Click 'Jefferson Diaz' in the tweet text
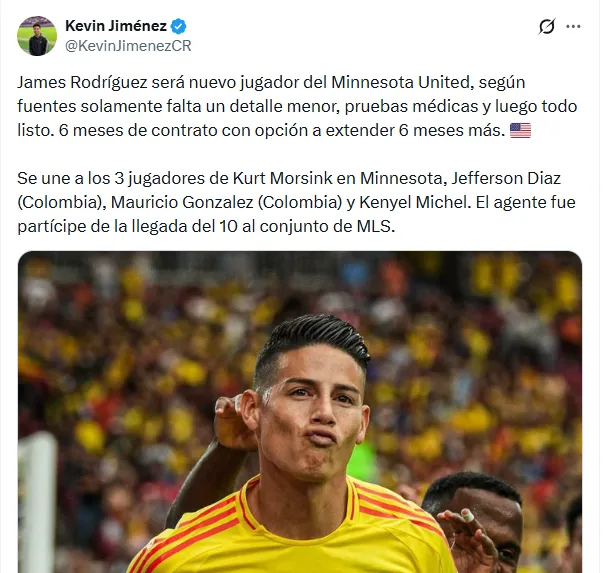The width and height of the screenshot is (607, 573). (506, 178)
